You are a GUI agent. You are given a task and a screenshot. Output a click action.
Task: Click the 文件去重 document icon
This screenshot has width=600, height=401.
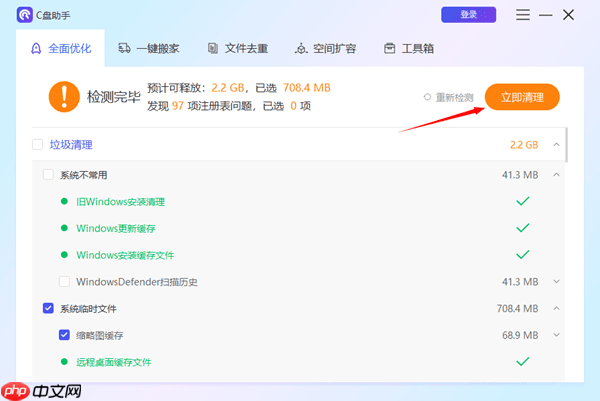click(213, 48)
